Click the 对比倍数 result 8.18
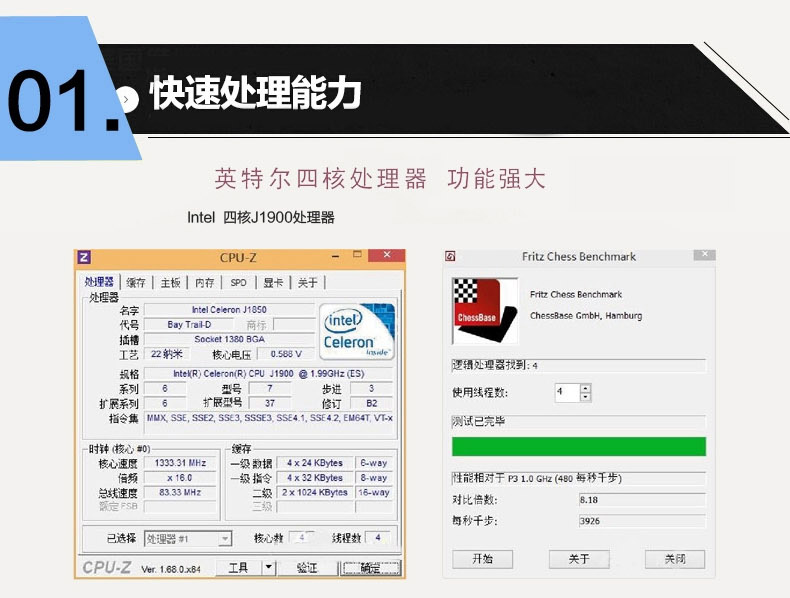790x598 pixels. (x=642, y=500)
